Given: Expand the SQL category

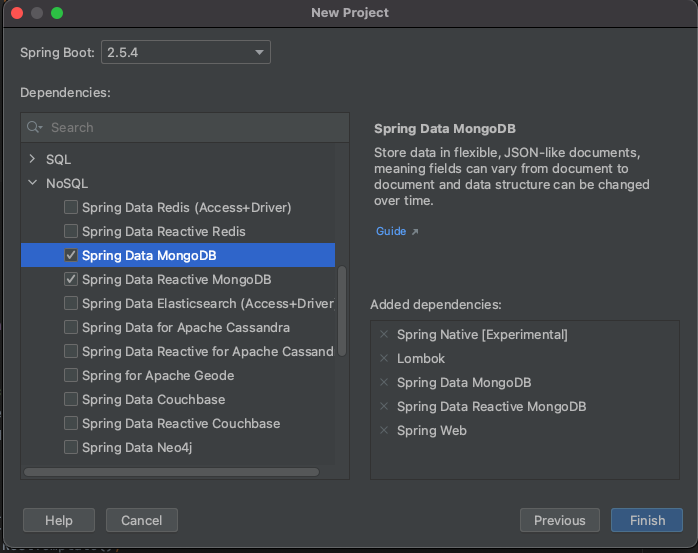Looking at the screenshot, I should pyautogui.click(x=33, y=160).
